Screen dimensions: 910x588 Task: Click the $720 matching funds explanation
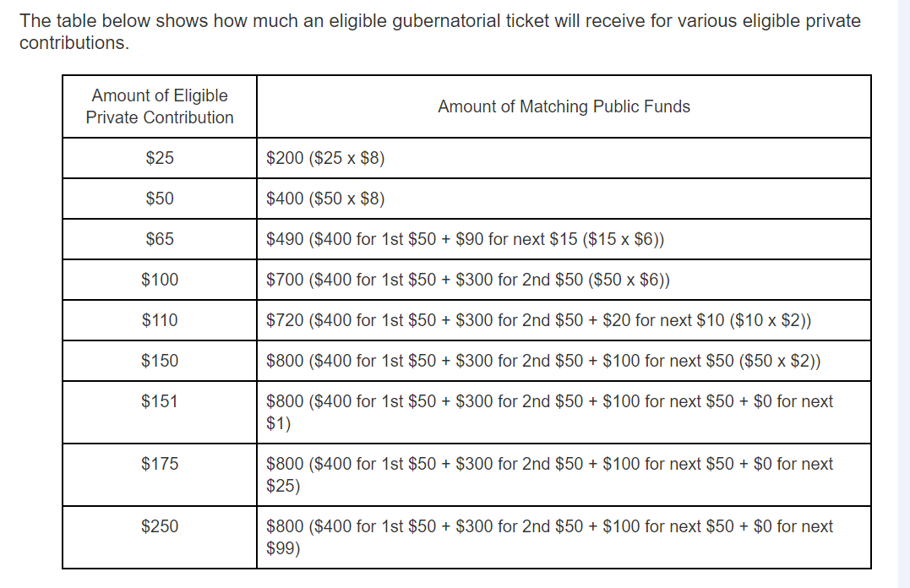click(538, 320)
